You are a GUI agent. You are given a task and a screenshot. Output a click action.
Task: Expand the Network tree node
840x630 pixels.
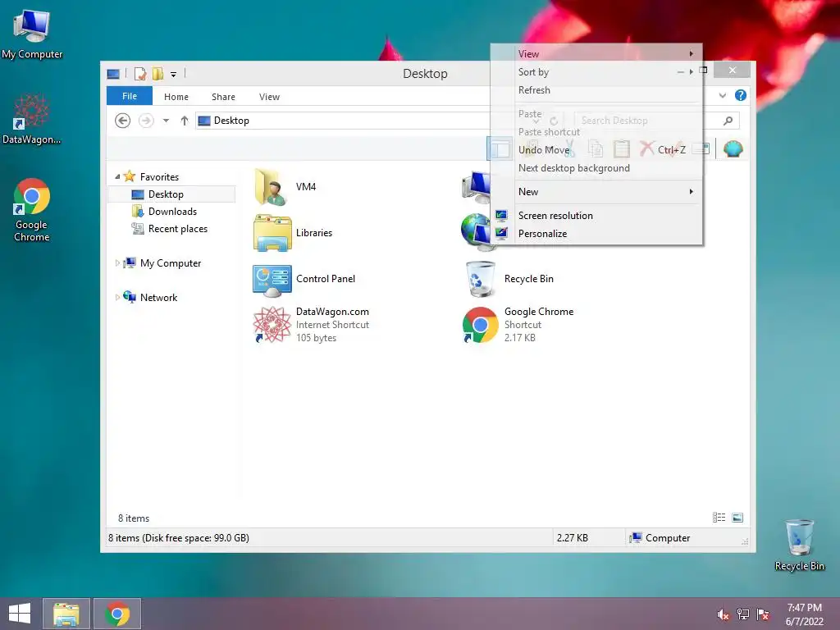click(117, 297)
